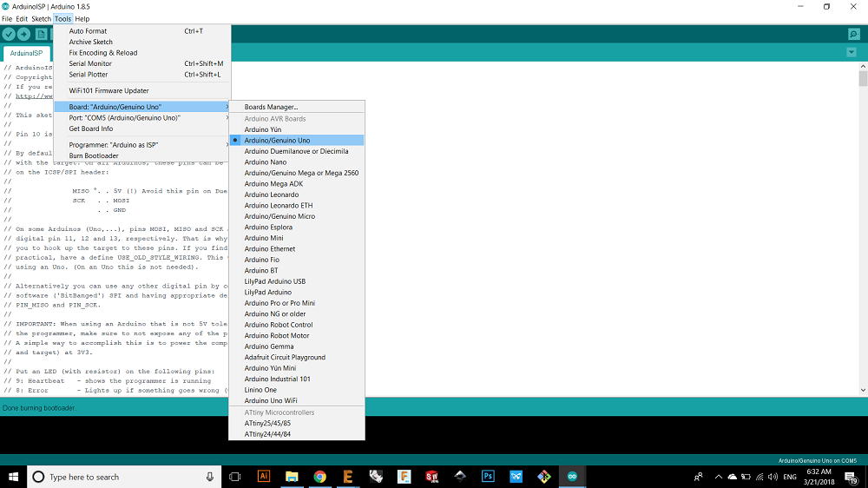Open SolidWorks from the taskbar
This screenshot has height=488, width=868.
coord(432,477)
